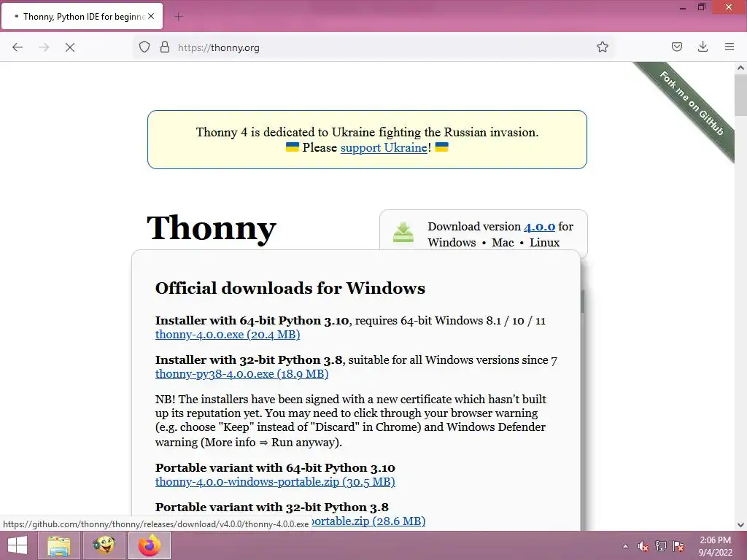Image resolution: width=747 pixels, height=560 pixels.
Task: Click the page scrollbar thumb
Action: [x=740, y=96]
